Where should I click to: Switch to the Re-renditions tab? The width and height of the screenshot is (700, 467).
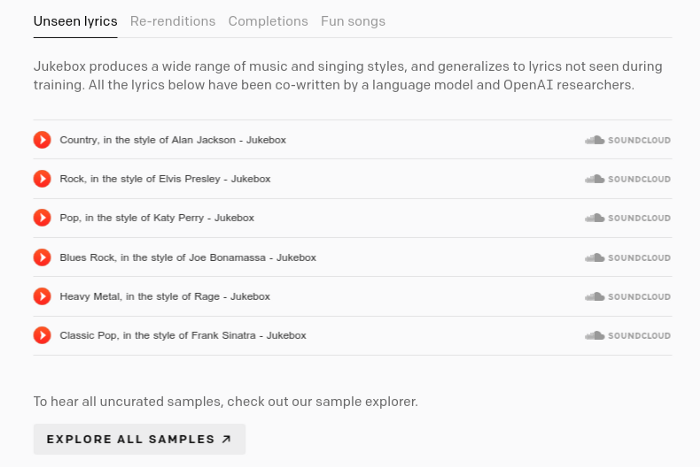[x=172, y=21]
